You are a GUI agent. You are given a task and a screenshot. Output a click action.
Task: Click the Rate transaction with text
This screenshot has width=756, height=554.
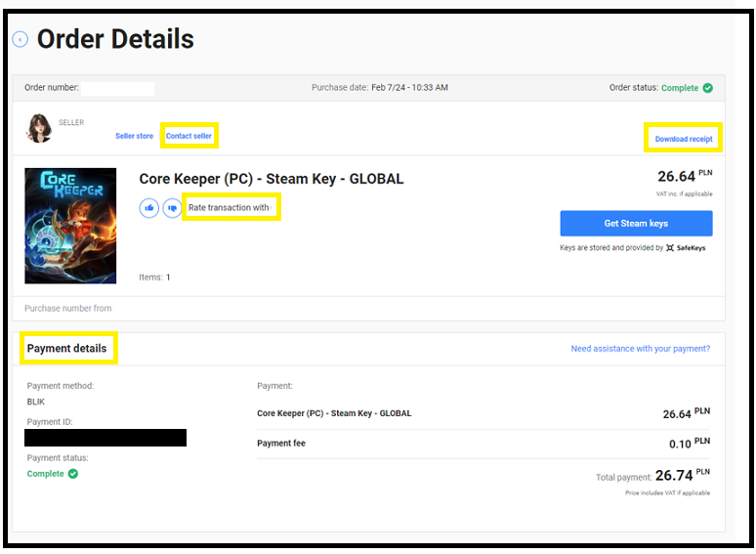(230, 207)
